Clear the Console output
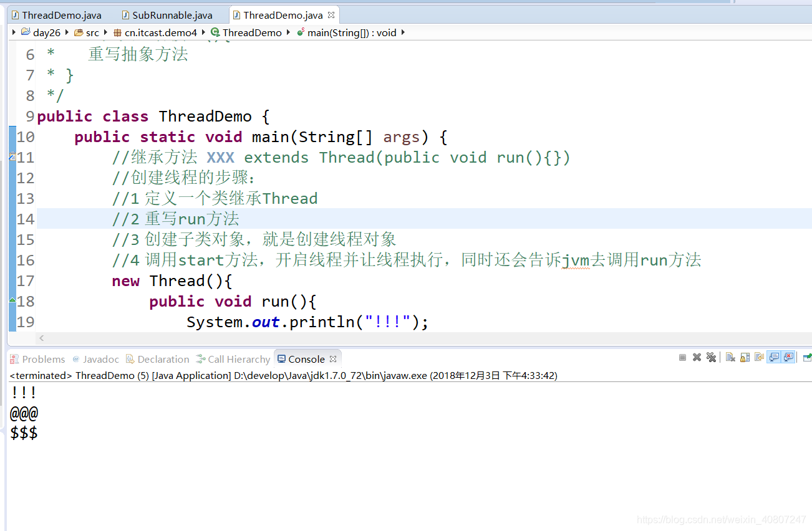Screen dimensions: 812x531 point(730,357)
